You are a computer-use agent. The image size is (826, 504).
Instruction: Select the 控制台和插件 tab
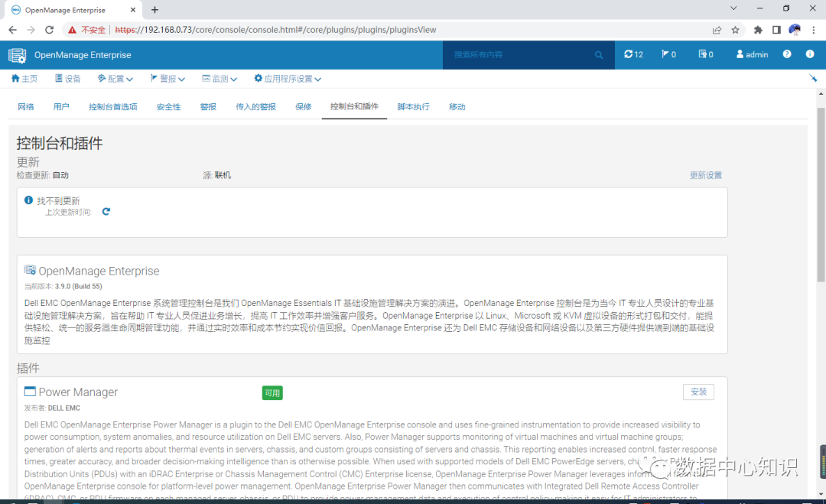point(354,106)
